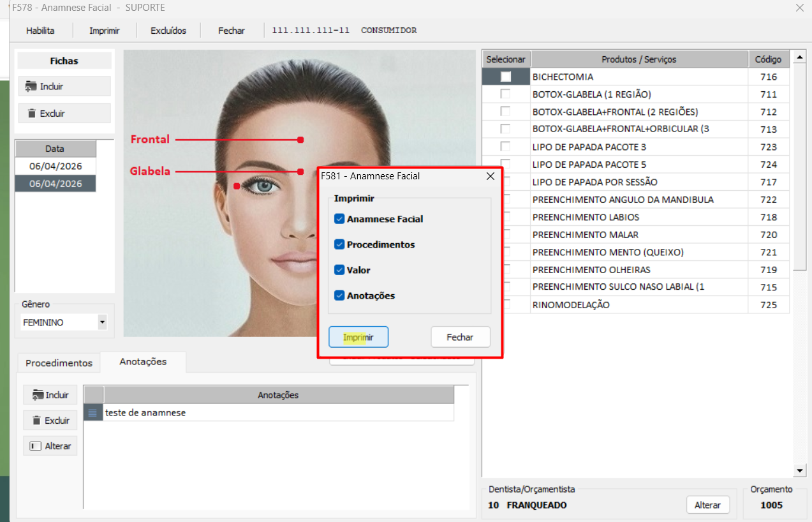The height and width of the screenshot is (522, 812).
Task: Tick BOTOX-GLABELA+FRONTAL+ORBICULAR checkbox
Action: [506, 129]
